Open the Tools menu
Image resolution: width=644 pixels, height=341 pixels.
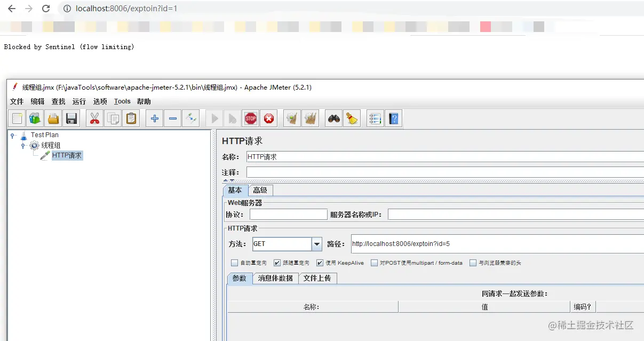(122, 101)
